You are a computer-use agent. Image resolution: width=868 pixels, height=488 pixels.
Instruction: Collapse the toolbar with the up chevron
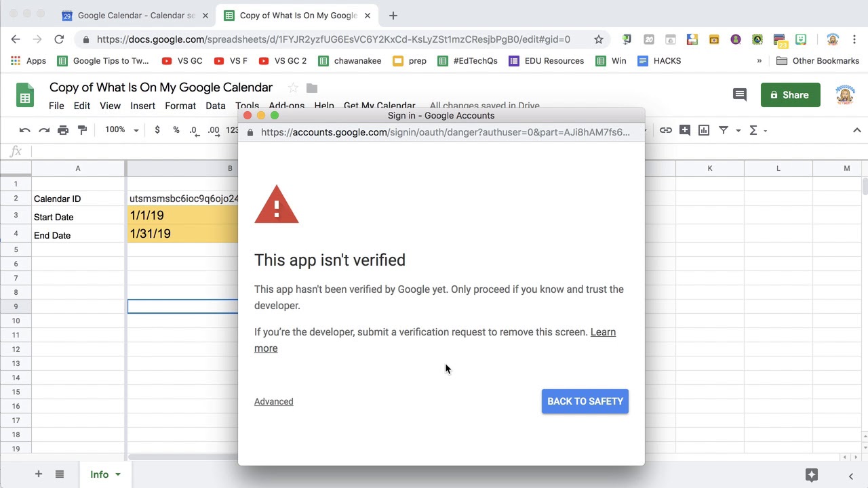856,130
